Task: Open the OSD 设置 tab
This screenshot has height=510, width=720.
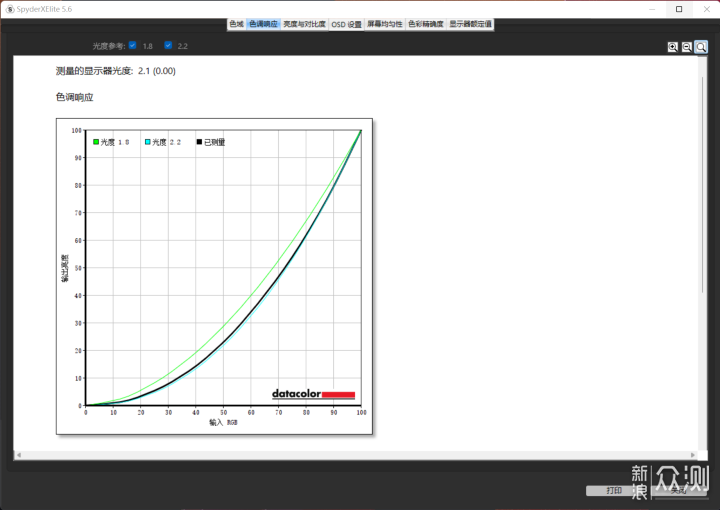Action: pyautogui.click(x=346, y=24)
